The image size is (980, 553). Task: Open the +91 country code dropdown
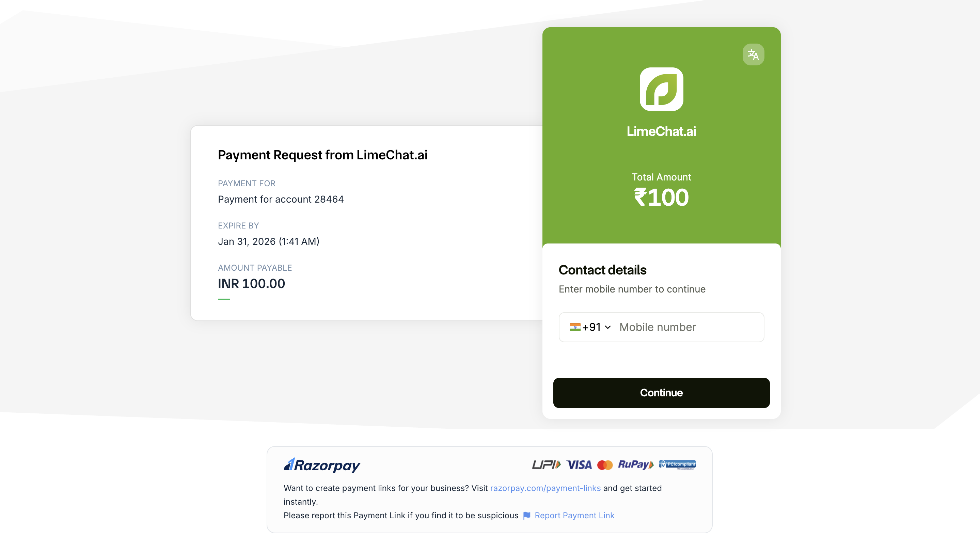tap(596, 327)
